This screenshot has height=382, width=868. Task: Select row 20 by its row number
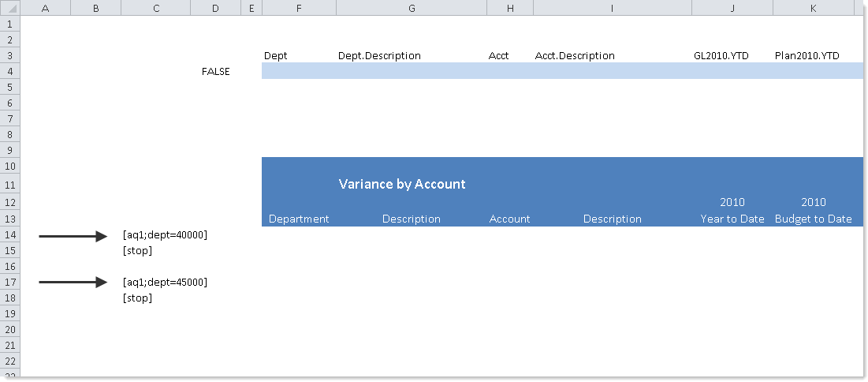click(x=9, y=330)
